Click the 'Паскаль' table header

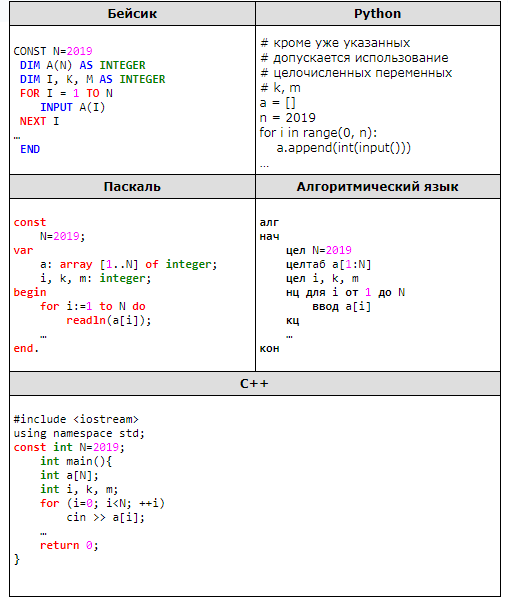[132, 186]
